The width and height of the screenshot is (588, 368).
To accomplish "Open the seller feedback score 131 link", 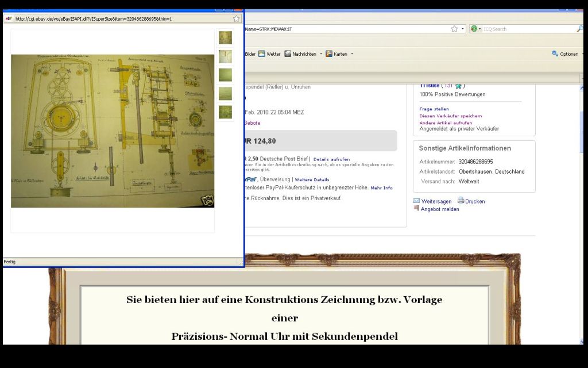I will (x=448, y=86).
